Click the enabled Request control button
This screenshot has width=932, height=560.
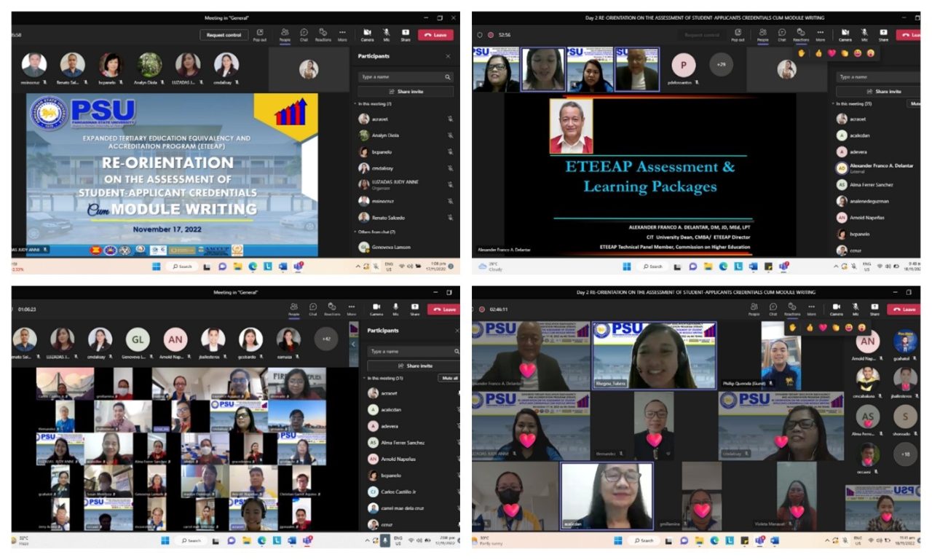click(224, 35)
